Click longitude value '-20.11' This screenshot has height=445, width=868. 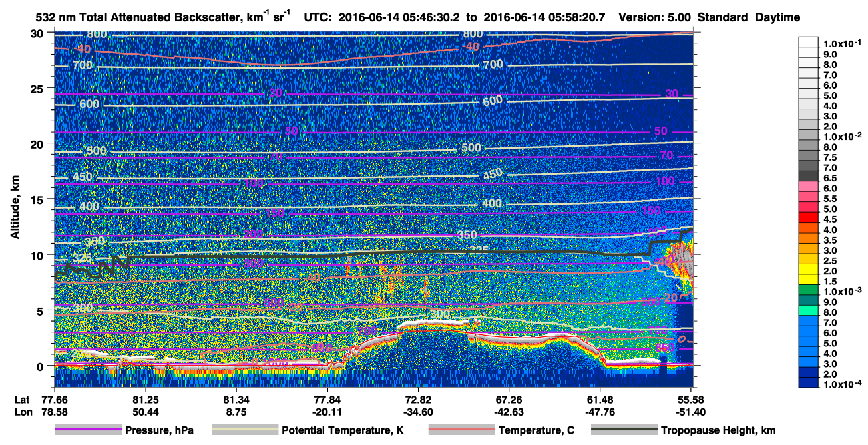tap(327, 413)
